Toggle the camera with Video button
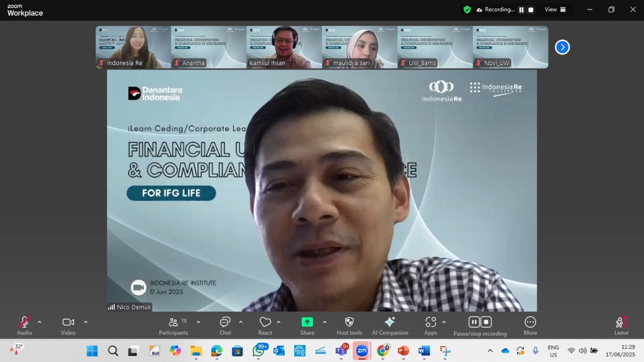Screen dimensions: 644x362 pos(68,326)
